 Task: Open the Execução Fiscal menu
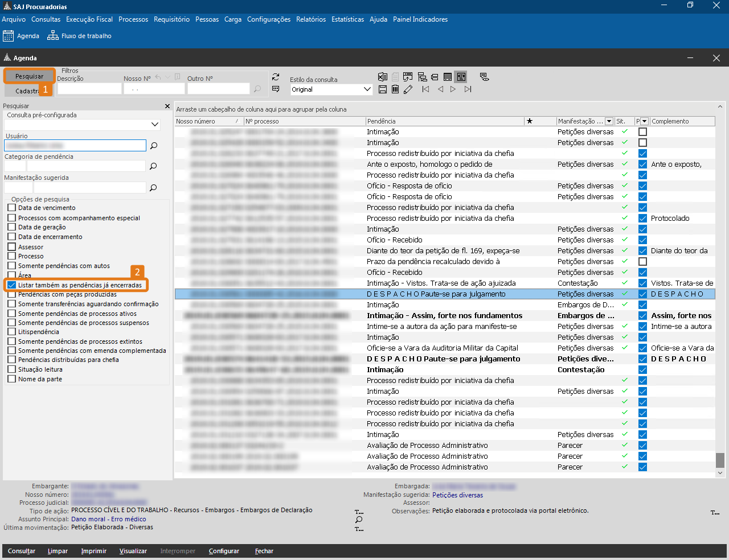point(89,19)
